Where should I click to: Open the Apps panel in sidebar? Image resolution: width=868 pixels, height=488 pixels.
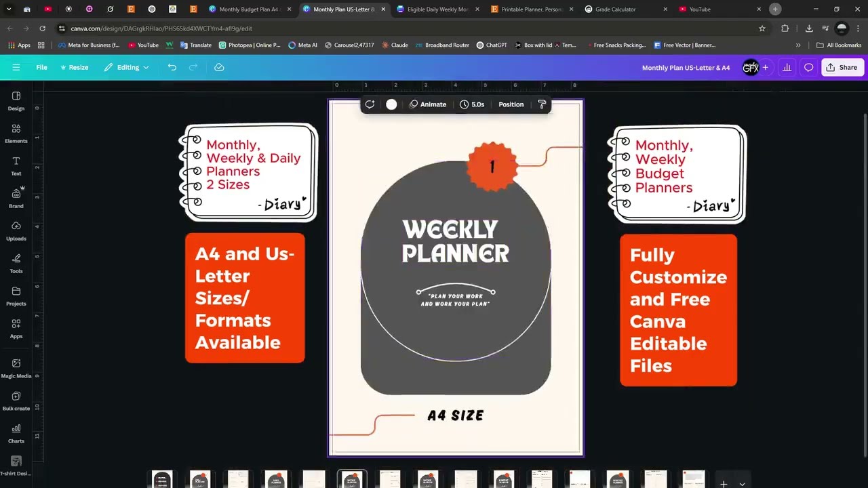click(16, 329)
